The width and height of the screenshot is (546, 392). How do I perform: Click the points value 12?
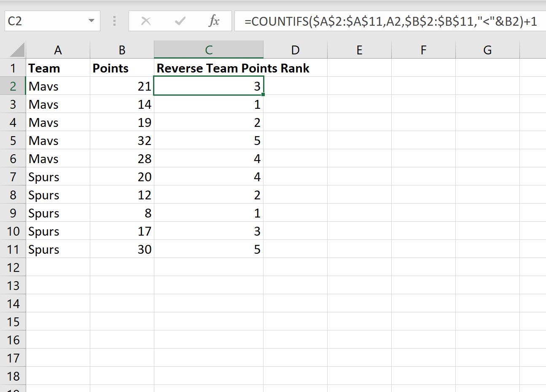[x=122, y=195]
